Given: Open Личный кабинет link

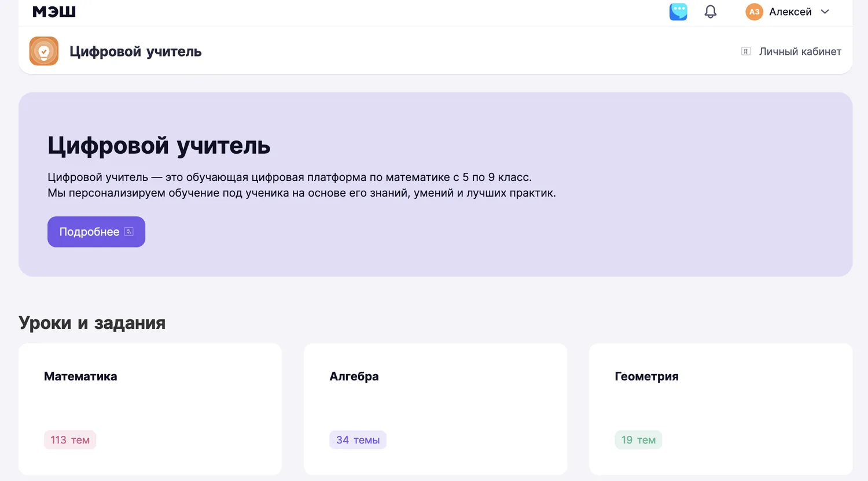Looking at the screenshot, I should pos(800,51).
